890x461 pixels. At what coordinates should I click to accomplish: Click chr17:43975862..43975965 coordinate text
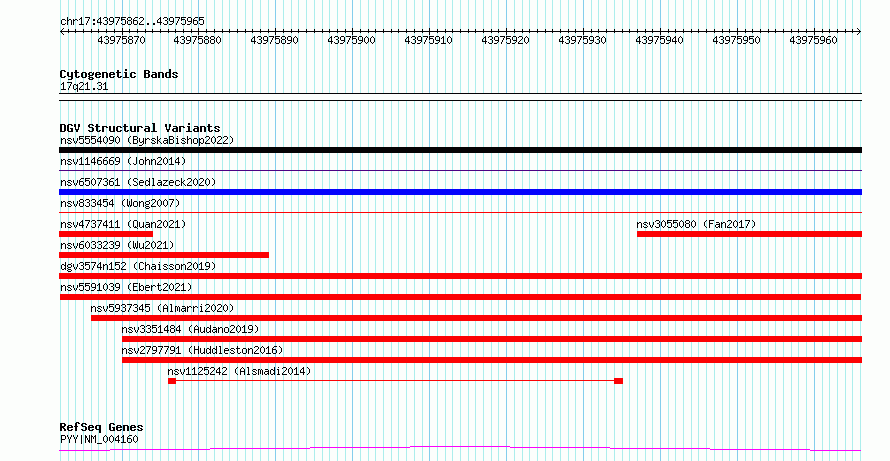(132, 22)
